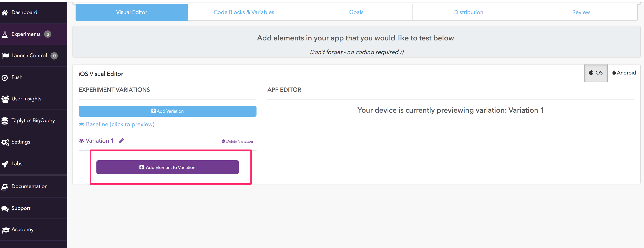Click Delete Variation link
Image resolution: width=644 pixels, height=248 pixels.
pos(237,141)
